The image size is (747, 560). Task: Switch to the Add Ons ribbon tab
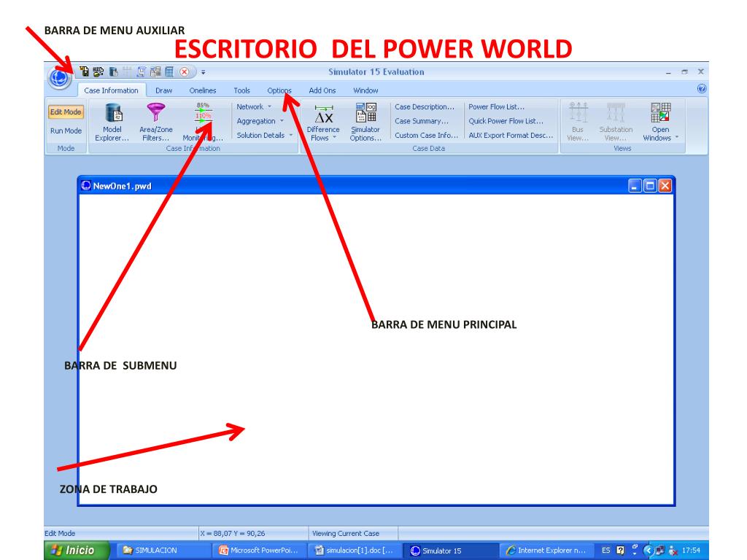point(322,90)
